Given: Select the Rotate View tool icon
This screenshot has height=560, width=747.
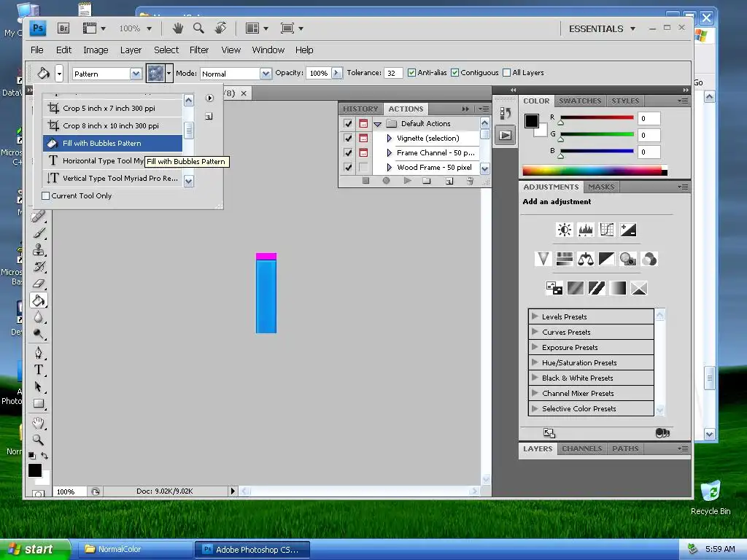Looking at the screenshot, I should coord(220,28).
